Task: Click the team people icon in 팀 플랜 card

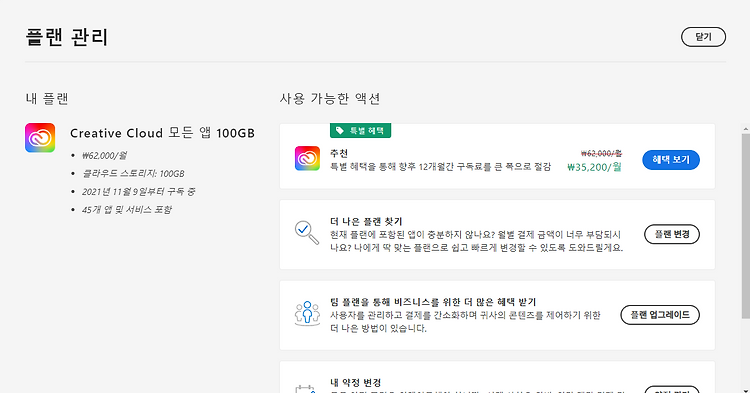Action: click(307, 314)
